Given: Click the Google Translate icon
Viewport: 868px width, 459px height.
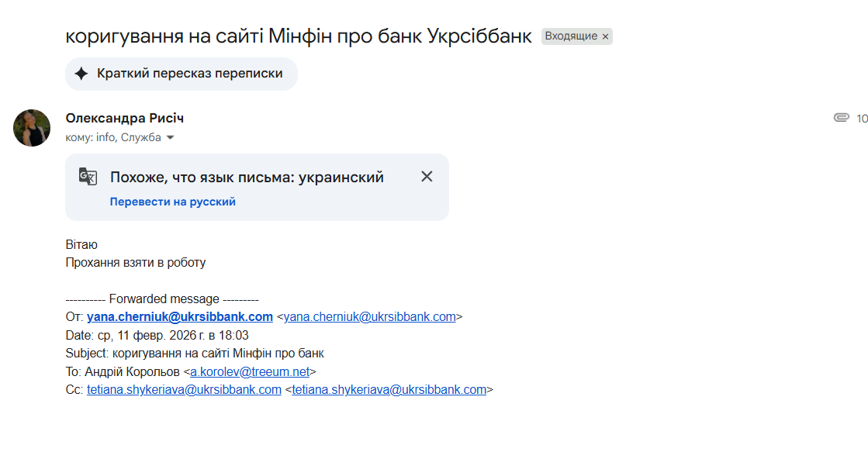Looking at the screenshot, I should click(x=88, y=177).
